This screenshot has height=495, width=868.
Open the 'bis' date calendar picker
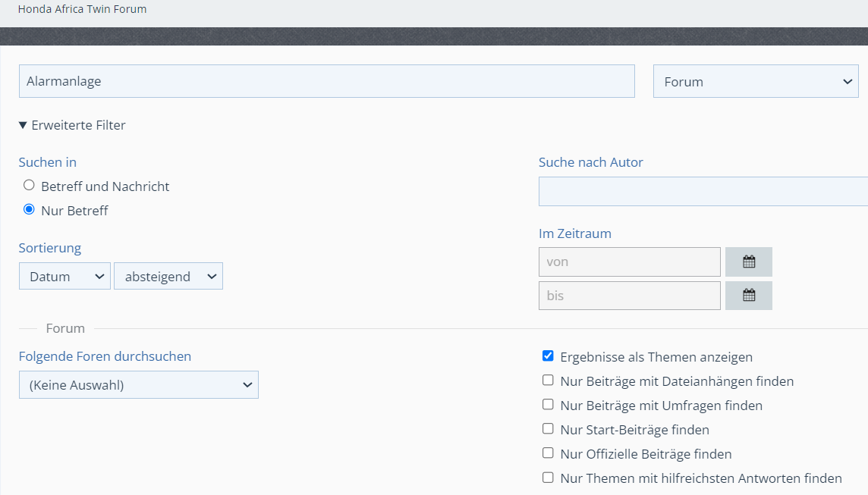pyautogui.click(x=748, y=296)
